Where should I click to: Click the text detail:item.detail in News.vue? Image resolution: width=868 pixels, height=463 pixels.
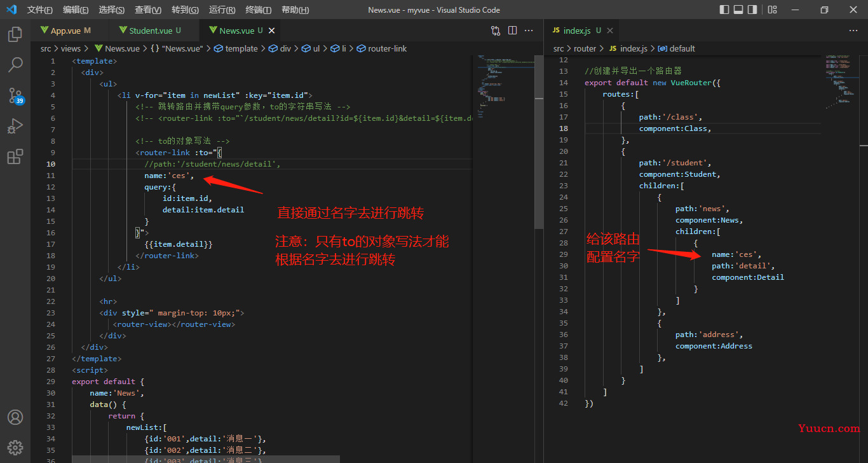tap(203, 210)
